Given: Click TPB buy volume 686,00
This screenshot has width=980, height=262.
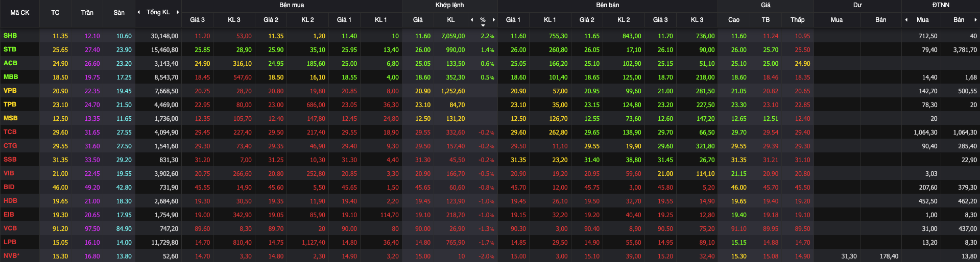Looking at the screenshot, I should pos(316,105).
